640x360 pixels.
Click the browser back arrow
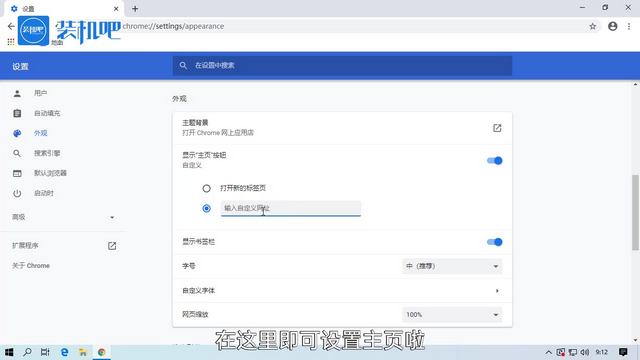coord(11,26)
